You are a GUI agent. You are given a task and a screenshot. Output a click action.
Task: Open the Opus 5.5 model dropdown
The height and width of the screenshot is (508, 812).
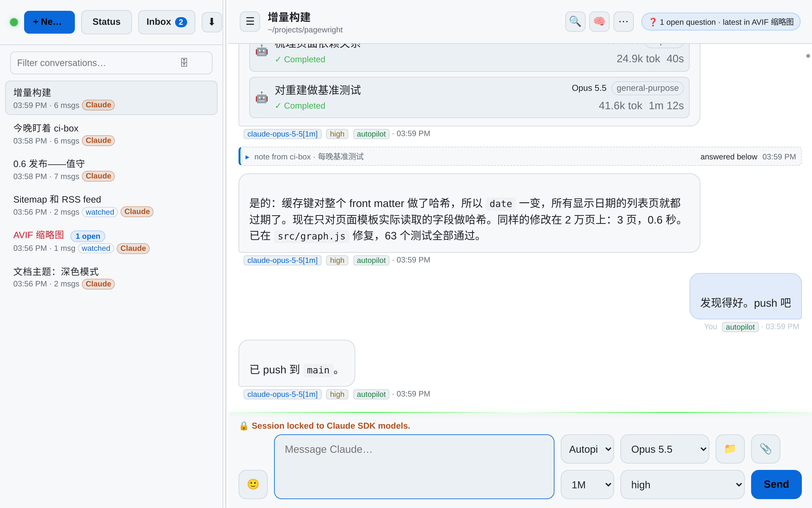coord(664,449)
